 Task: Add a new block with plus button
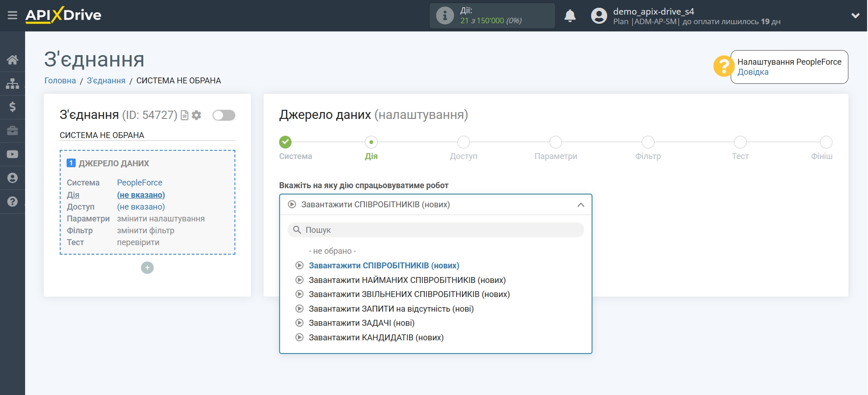pyautogui.click(x=147, y=267)
